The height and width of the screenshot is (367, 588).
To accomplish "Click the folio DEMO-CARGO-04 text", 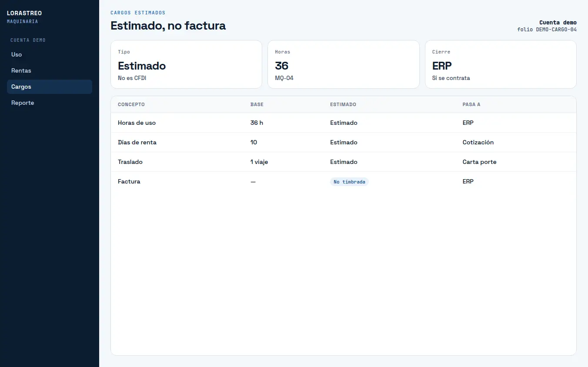I will pos(547,30).
